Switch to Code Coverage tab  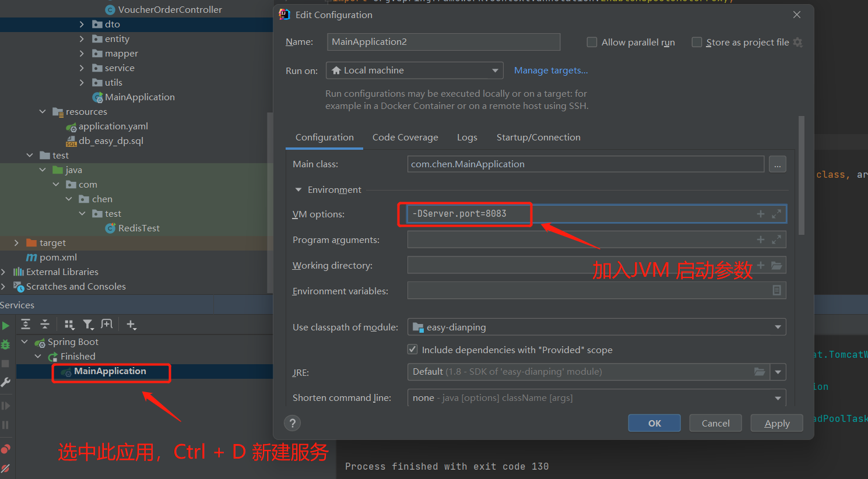click(405, 138)
